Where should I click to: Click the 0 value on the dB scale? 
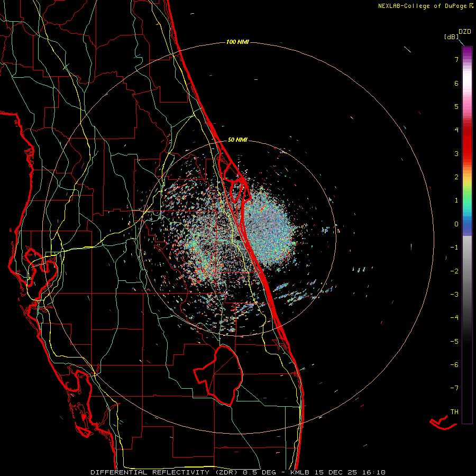(456, 224)
